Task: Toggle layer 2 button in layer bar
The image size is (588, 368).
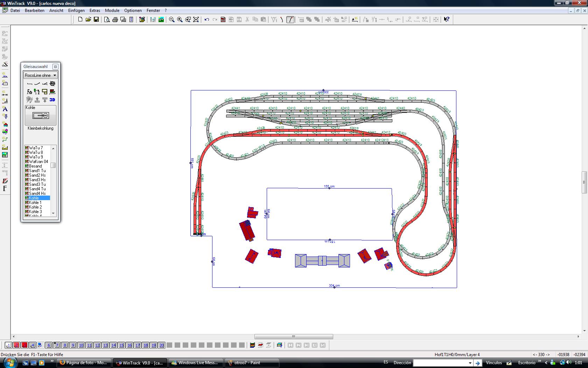Action: pyautogui.click(x=16, y=345)
